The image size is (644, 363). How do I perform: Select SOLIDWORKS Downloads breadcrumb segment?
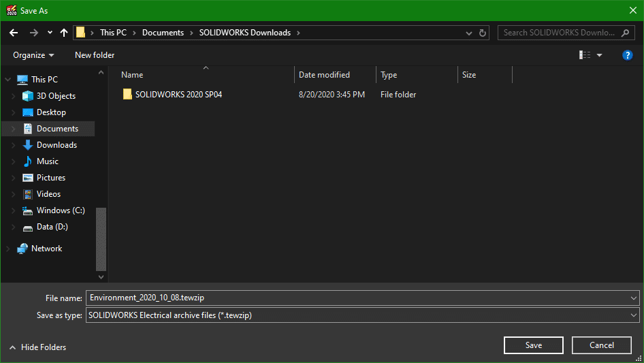pos(245,33)
